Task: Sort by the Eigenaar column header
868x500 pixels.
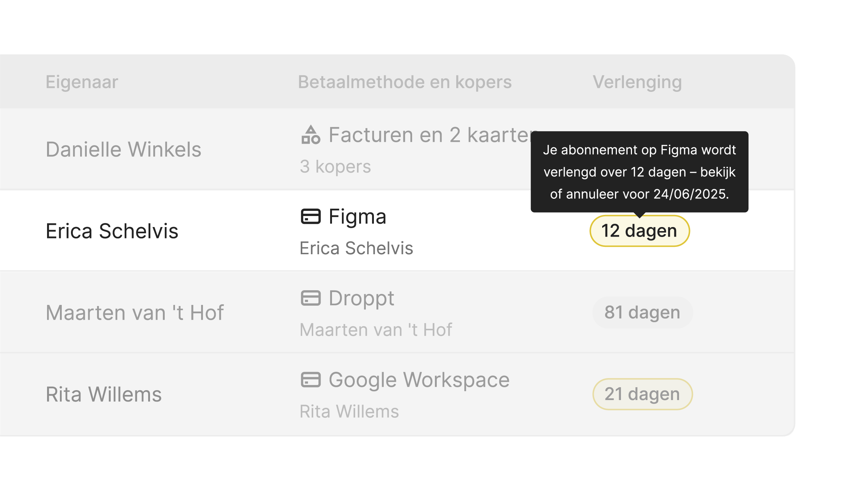Action: 82,82
